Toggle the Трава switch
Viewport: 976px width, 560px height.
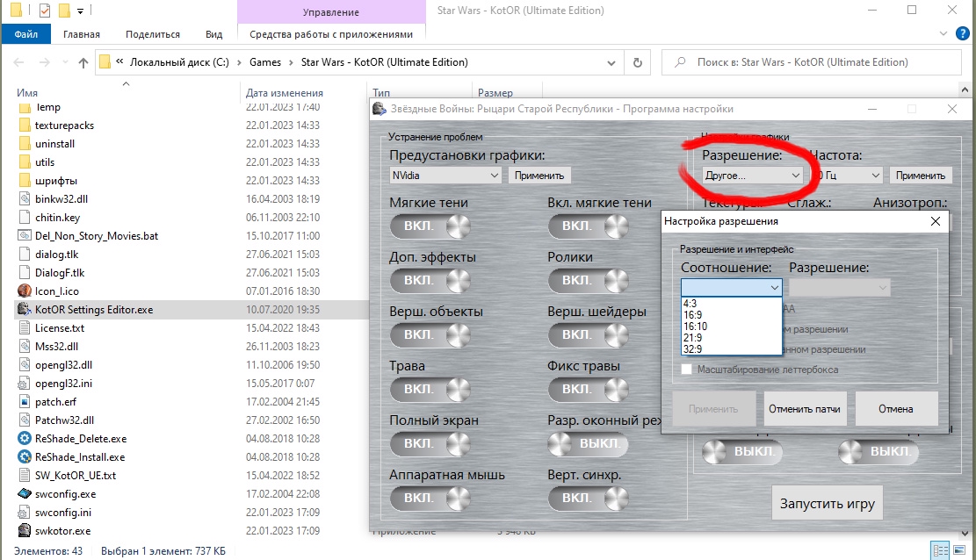click(x=430, y=390)
